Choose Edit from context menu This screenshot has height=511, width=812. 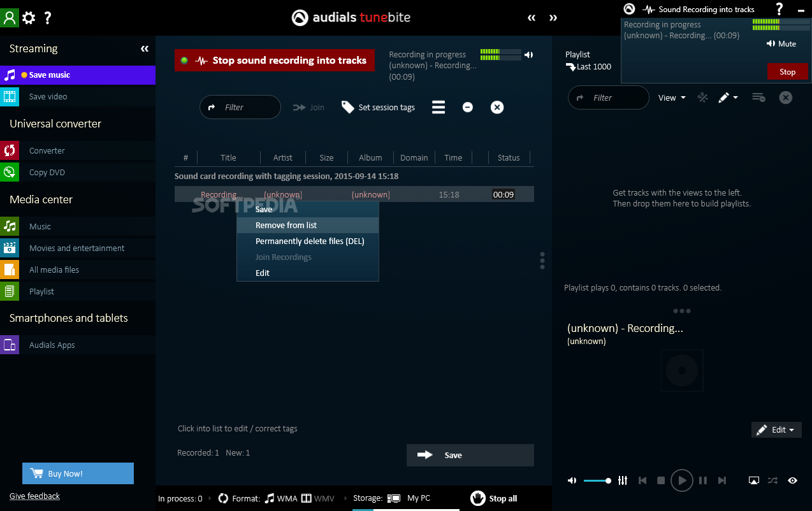[308, 273]
